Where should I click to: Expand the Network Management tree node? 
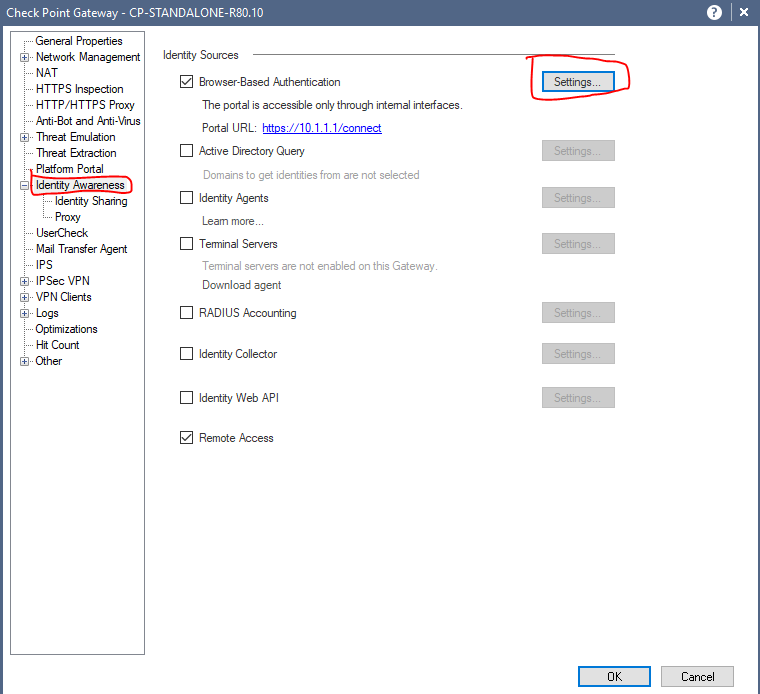(25, 57)
